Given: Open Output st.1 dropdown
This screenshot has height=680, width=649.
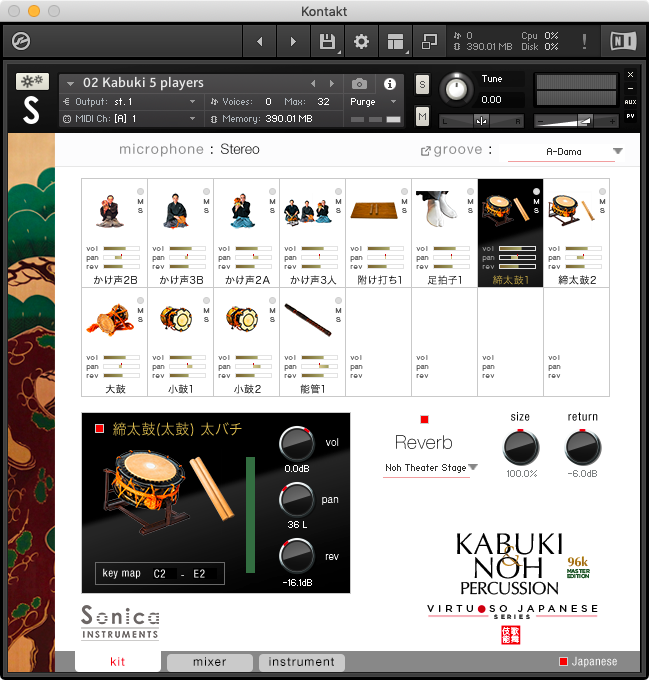Looking at the screenshot, I should click(x=129, y=102).
